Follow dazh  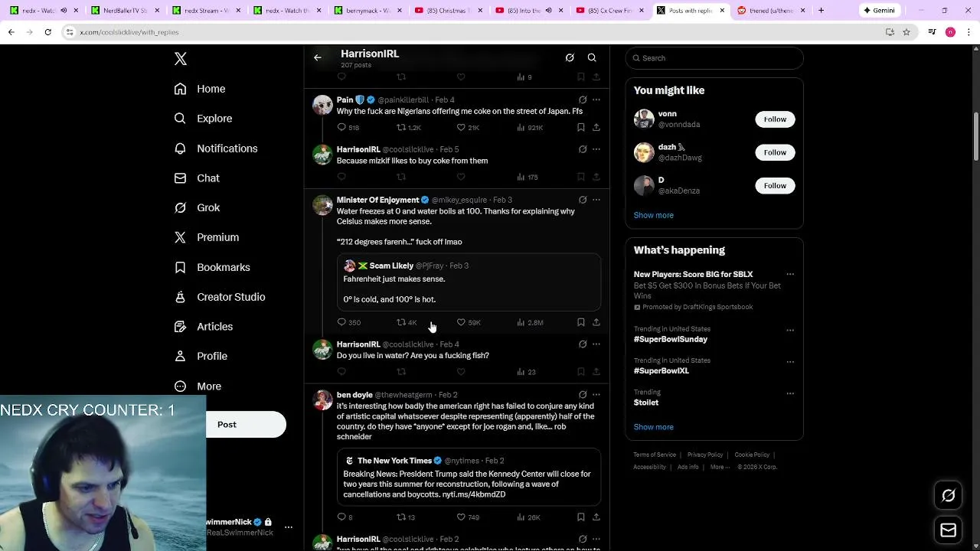(775, 152)
